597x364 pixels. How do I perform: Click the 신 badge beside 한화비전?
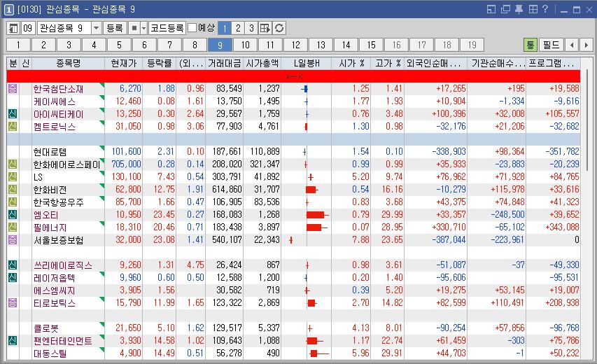coord(13,189)
